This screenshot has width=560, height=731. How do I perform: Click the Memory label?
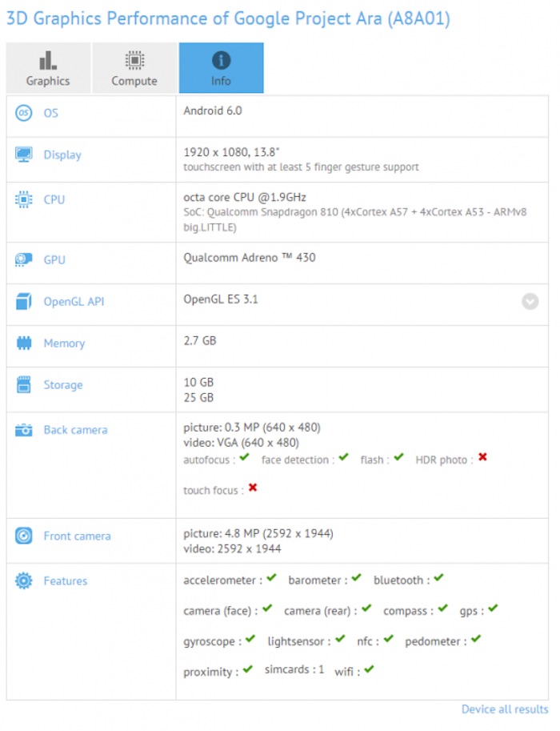64,343
